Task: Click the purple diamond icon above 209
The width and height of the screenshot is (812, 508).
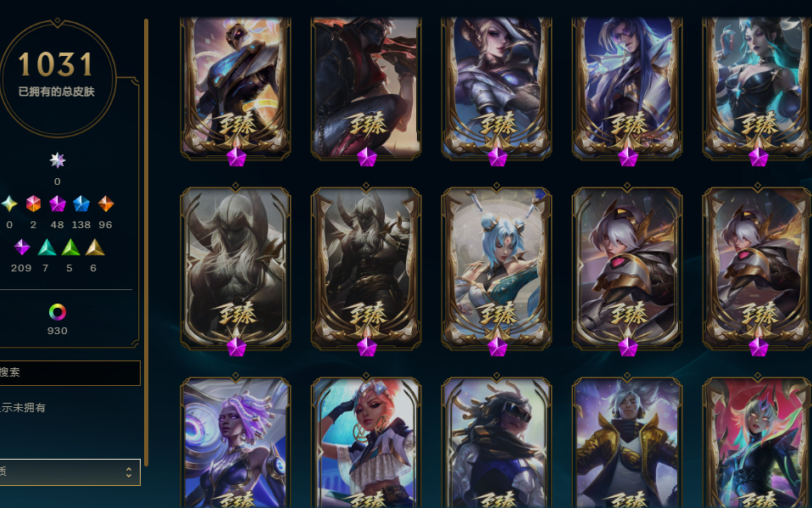Action: pos(22,248)
